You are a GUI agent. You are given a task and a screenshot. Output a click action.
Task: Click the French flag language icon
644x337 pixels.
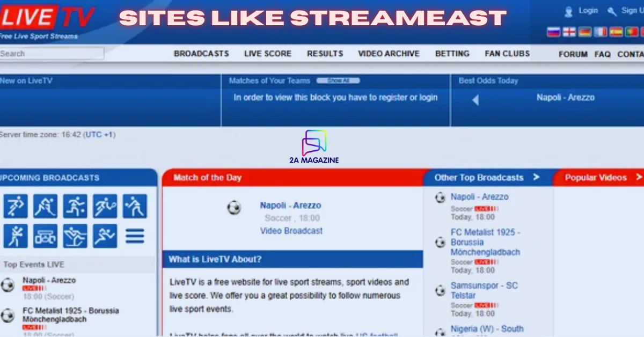tap(601, 32)
